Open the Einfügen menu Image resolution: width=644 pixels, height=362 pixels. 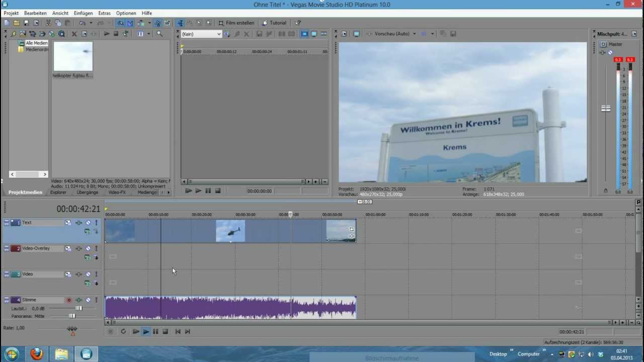pyautogui.click(x=83, y=13)
